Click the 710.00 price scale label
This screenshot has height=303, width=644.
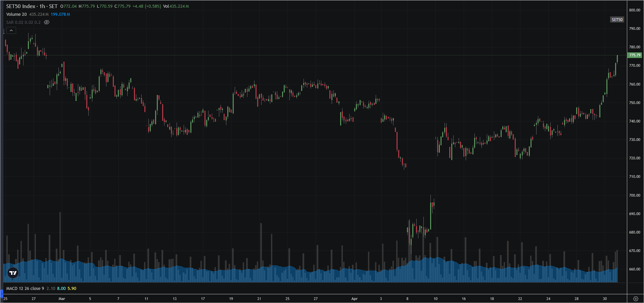[x=635, y=176]
